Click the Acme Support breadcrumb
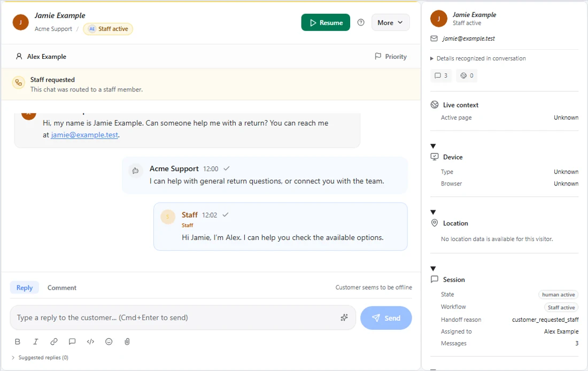The width and height of the screenshot is (588, 371). pyautogui.click(x=53, y=29)
